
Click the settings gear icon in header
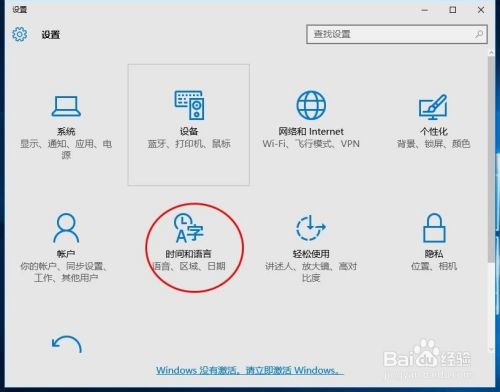point(20,34)
